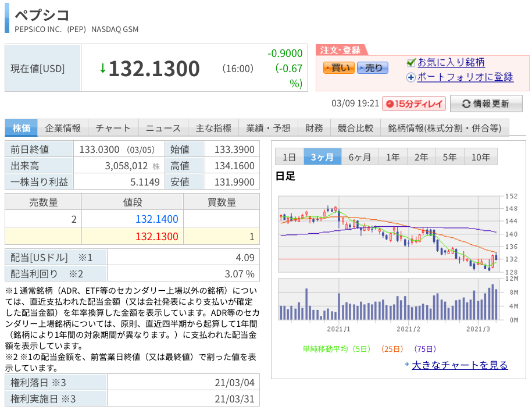Click the 買数量 column header
Screen dimensions: 532x410
[x=222, y=202]
